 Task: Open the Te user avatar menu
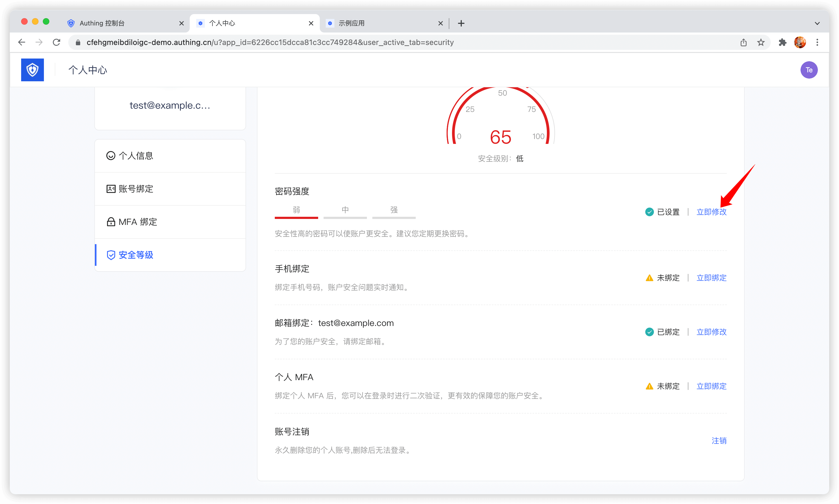tap(809, 70)
